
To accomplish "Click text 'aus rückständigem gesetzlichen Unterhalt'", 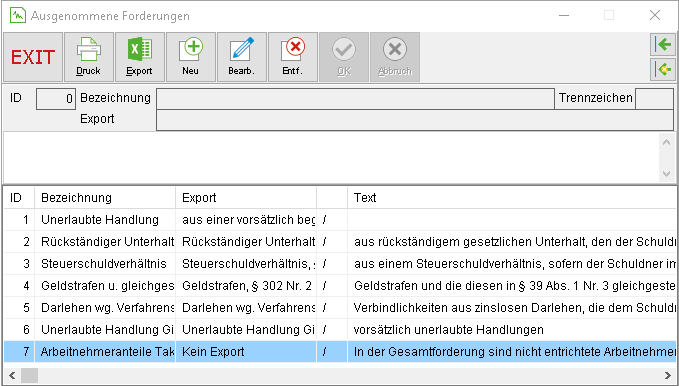I will point(469,242).
